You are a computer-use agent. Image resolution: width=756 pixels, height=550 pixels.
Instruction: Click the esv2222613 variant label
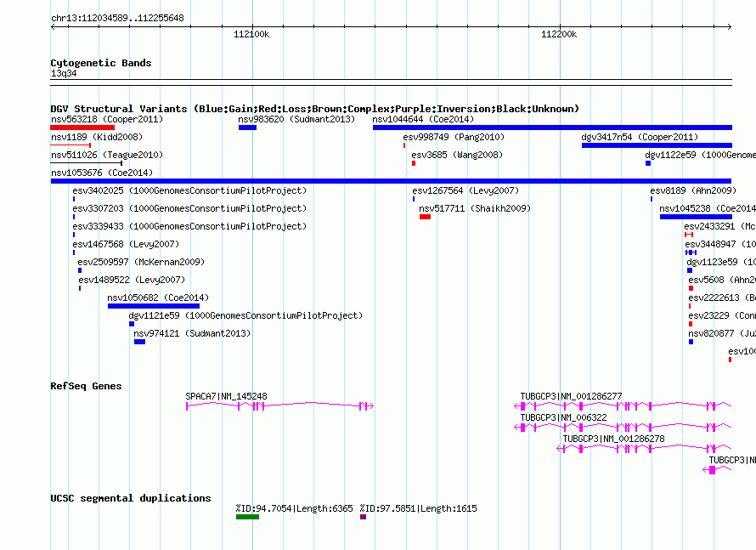pos(722,298)
